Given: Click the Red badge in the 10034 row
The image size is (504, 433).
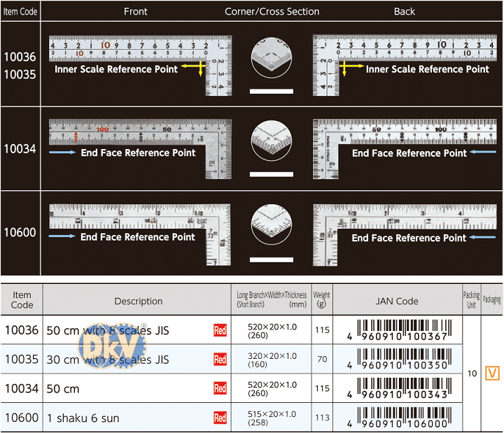Looking at the screenshot, I should (220, 388).
